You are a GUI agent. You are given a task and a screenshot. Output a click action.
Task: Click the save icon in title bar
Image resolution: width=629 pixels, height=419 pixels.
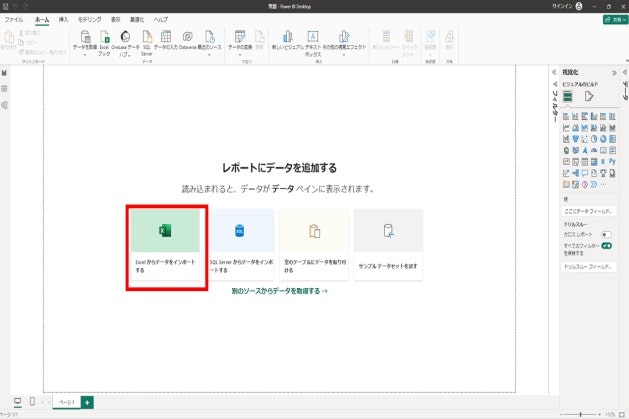[5, 6]
